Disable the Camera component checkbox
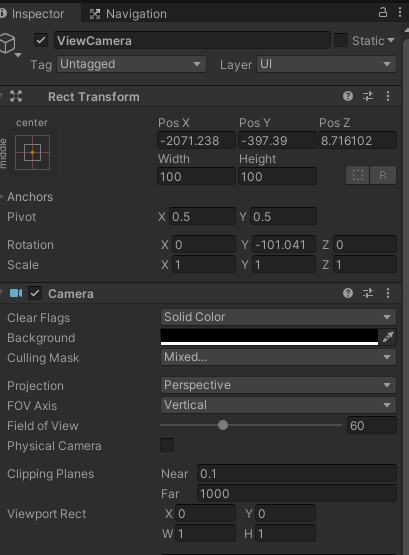Viewport: 409px width, 555px height. [35, 293]
